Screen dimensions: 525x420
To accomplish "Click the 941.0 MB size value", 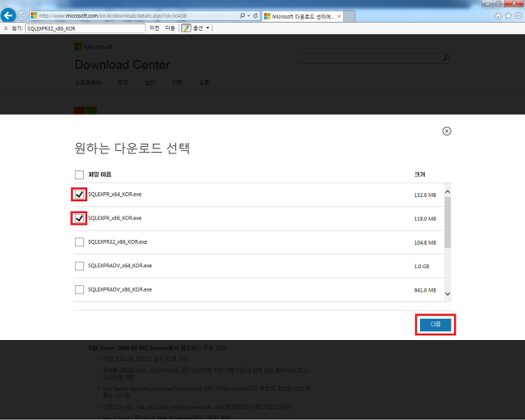I will (x=425, y=290).
